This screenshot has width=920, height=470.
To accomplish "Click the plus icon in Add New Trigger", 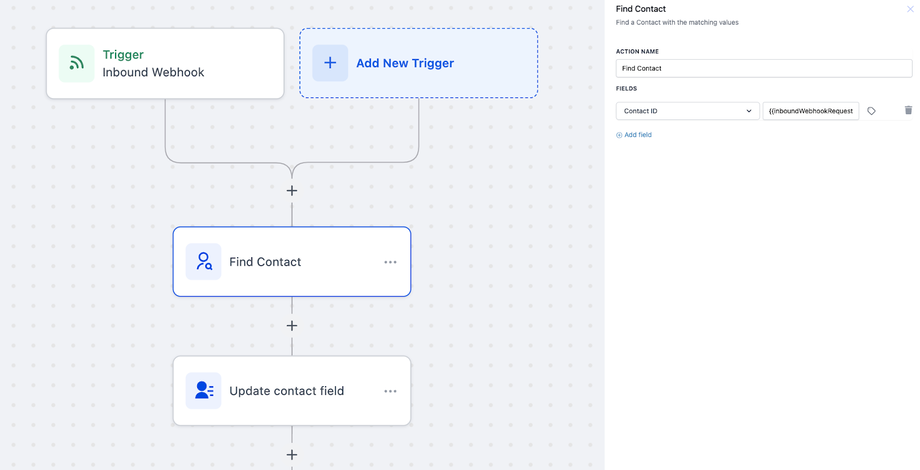I will point(330,63).
